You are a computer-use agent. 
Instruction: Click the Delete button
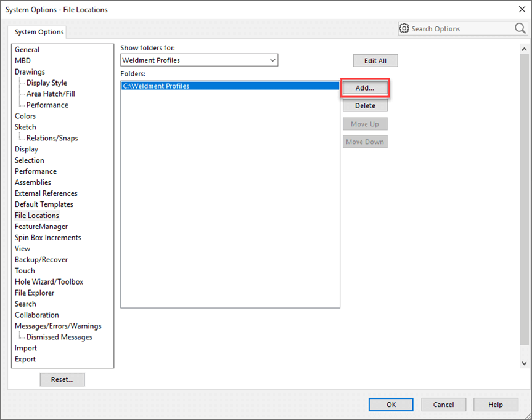point(365,106)
